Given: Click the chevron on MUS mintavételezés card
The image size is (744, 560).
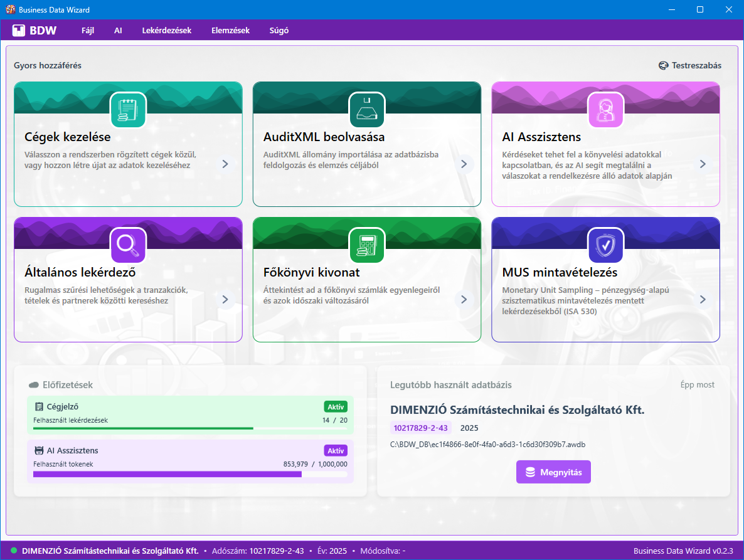Looking at the screenshot, I should coord(703,300).
